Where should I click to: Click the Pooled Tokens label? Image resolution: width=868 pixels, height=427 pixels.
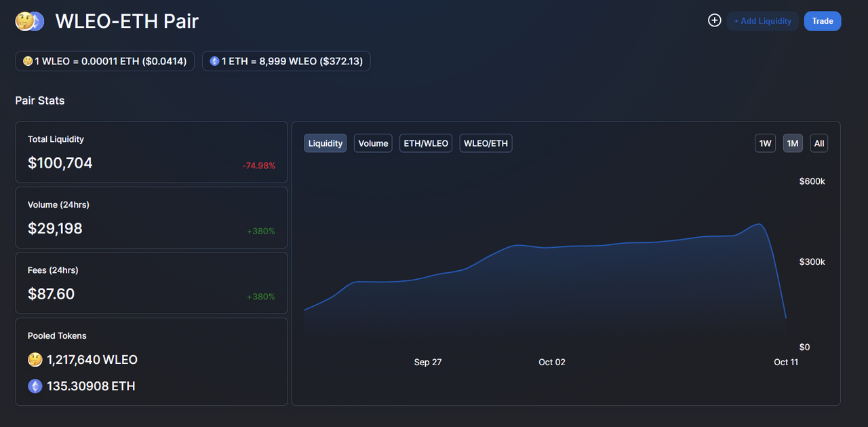[57, 335]
